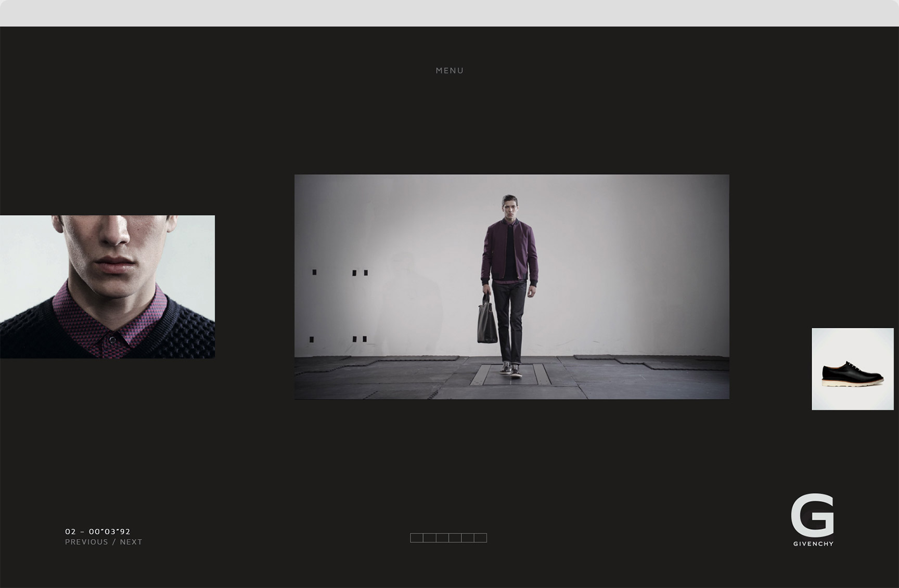Select the third box in the segment indicator
Image resolution: width=899 pixels, height=588 pixels.
coord(442,538)
